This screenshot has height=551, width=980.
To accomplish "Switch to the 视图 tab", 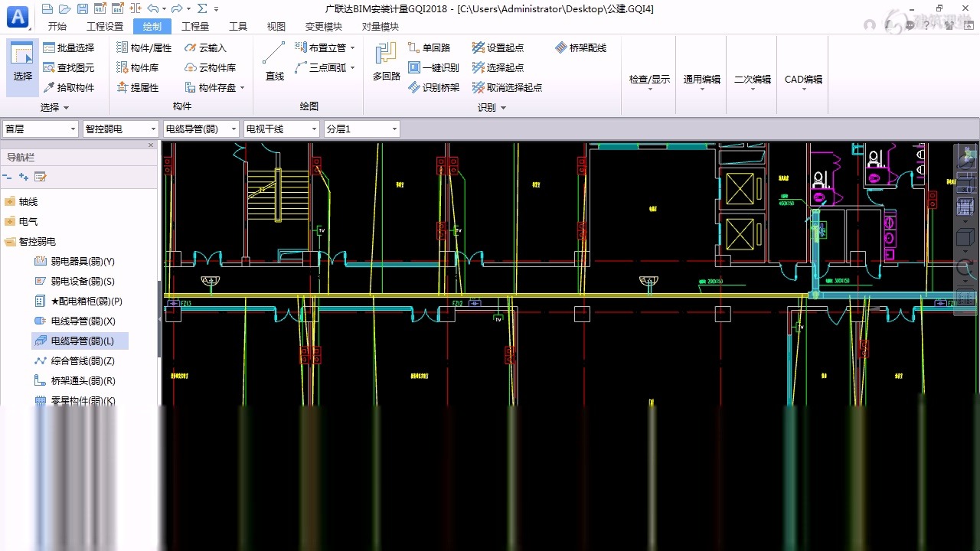I will pyautogui.click(x=276, y=26).
